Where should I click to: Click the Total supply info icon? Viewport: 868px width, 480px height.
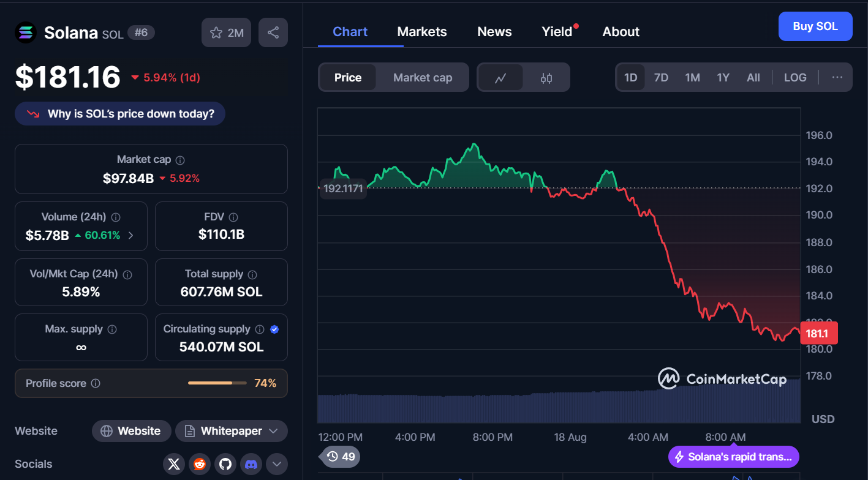point(252,274)
